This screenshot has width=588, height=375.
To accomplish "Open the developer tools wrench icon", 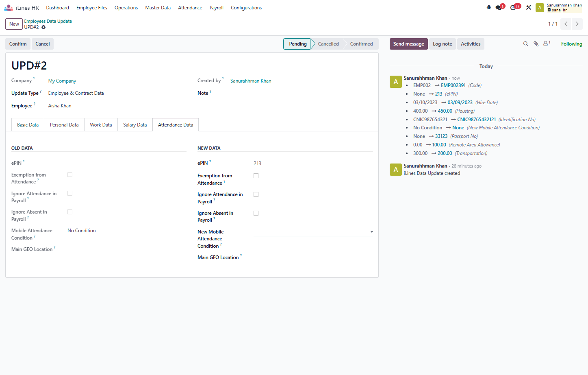I will (x=529, y=7).
